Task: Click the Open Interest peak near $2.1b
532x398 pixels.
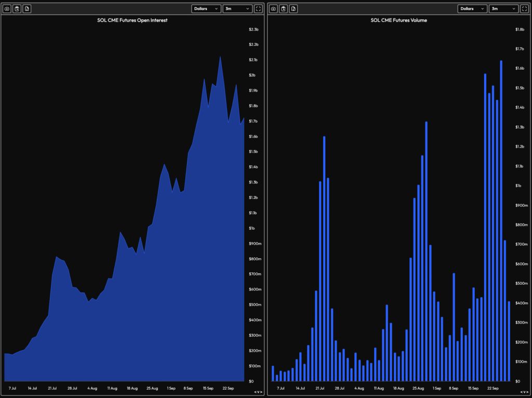Action: click(x=220, y=57)
